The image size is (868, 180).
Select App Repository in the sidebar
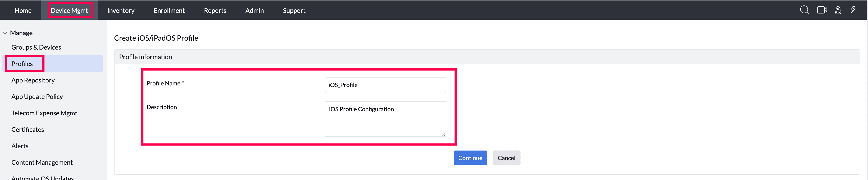[x=33, y=80]
